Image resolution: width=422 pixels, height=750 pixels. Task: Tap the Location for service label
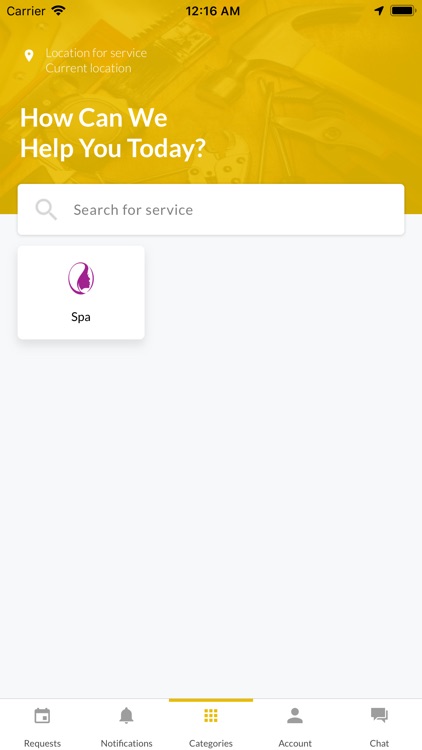click(x=96, y=53)
